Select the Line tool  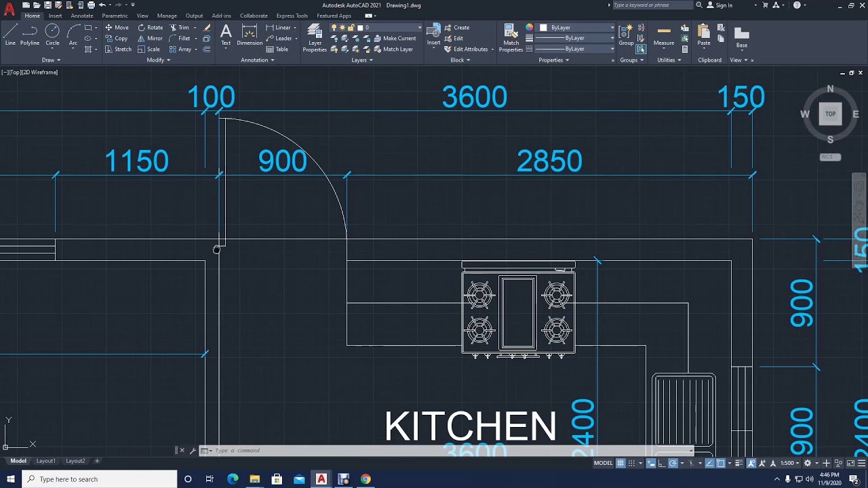[x=10, y=34]
